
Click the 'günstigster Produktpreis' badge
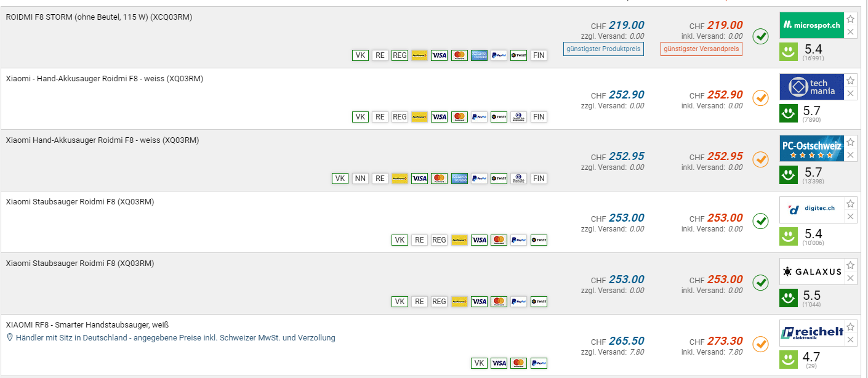click(603, 49)
